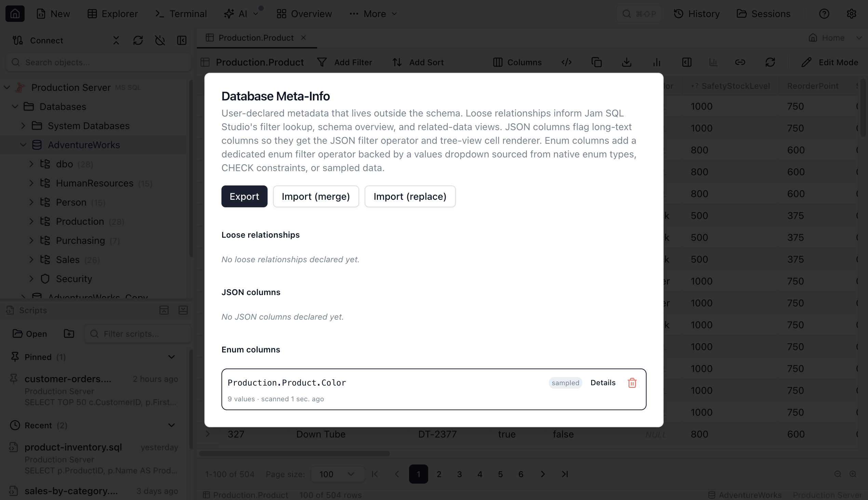Open History panel

[x=696, y=14]
